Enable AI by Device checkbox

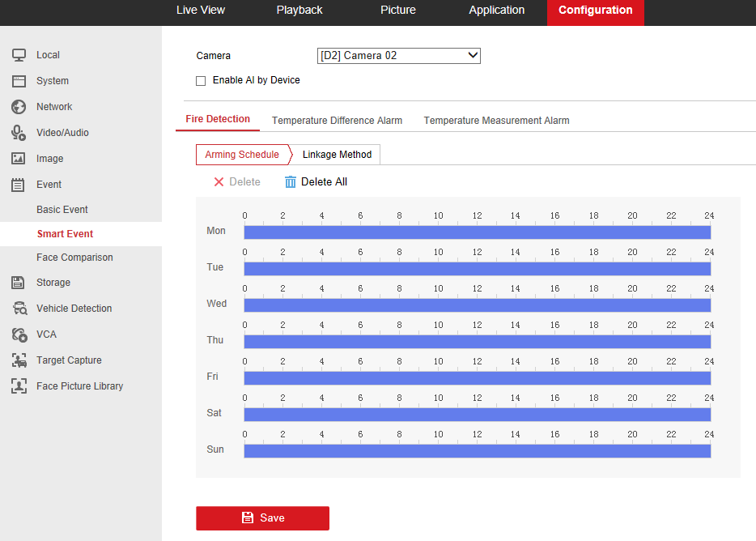(x=201, y=81)
